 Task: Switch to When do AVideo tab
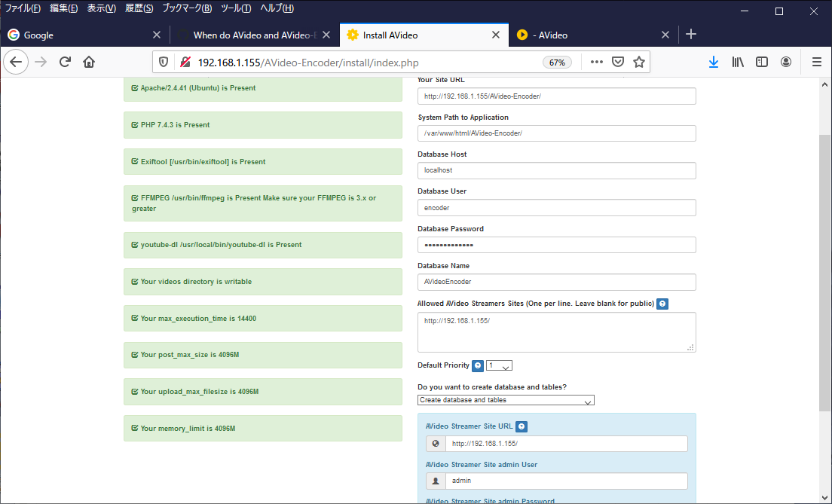pyautogui.click(x=255, y=35)
